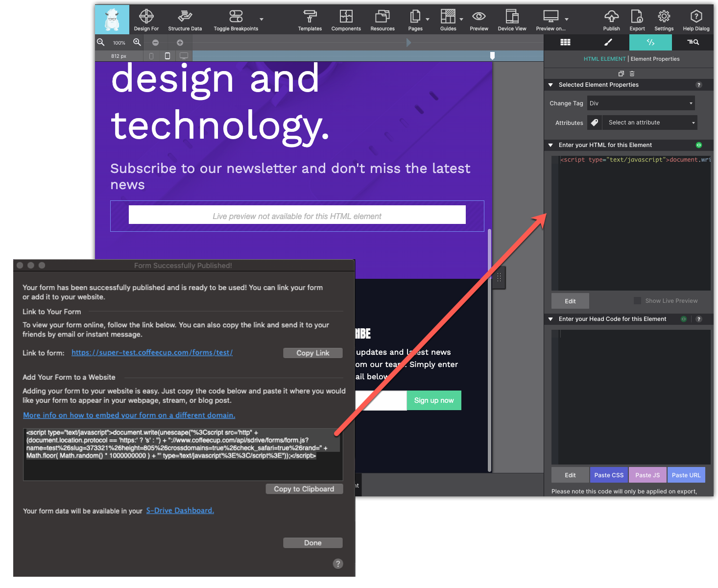
Task: Click the white breakpoint marker on slider
Action: point(493,56)
